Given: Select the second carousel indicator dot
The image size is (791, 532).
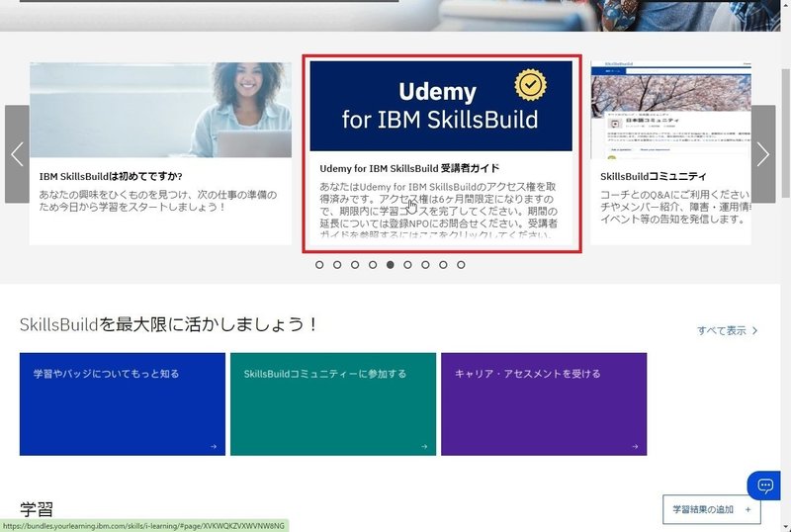Looking at the screenshot, I should (x=337, y=264).
